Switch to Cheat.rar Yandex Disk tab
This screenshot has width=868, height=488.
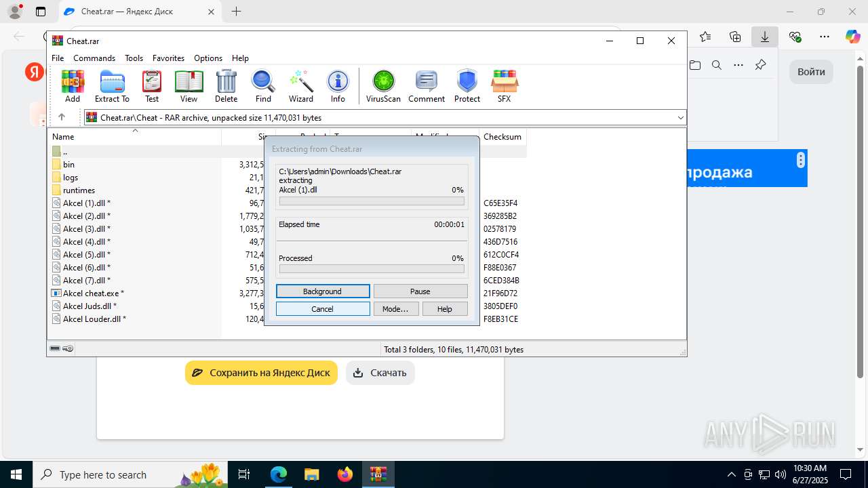[138, 12]
